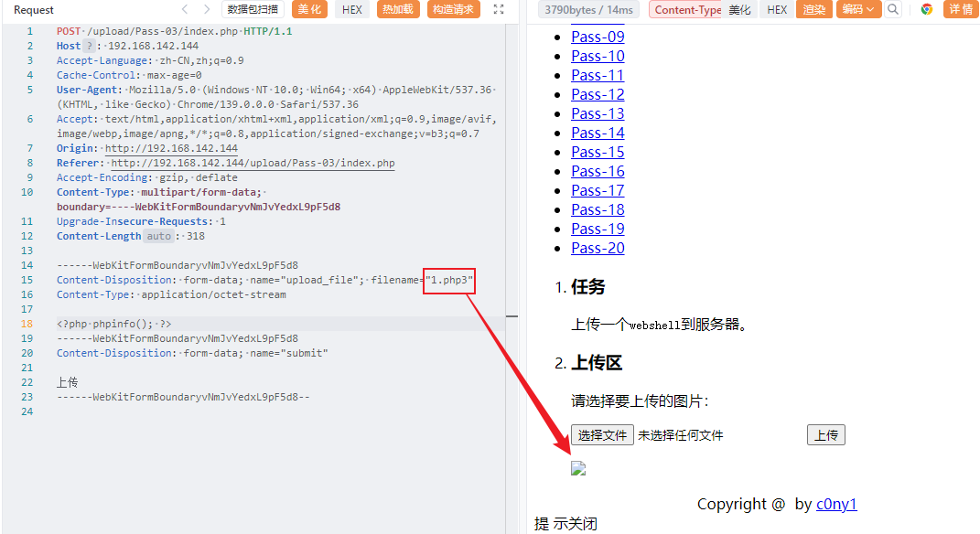The width and height of the screenshot is (980, 534).
Task: Click the 数据包扫描 button
Action: (253, 9)
